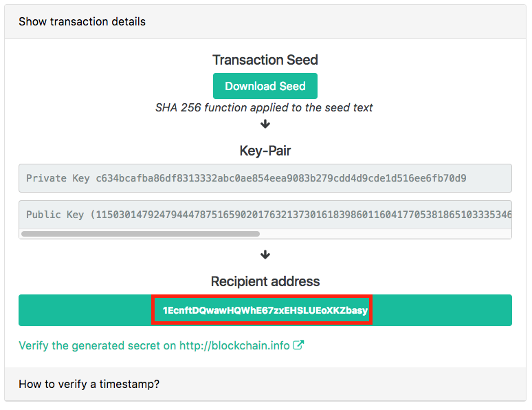Click the Recipient address heading
This screenshot has width=532, height=410.
[x=265, y=281]
